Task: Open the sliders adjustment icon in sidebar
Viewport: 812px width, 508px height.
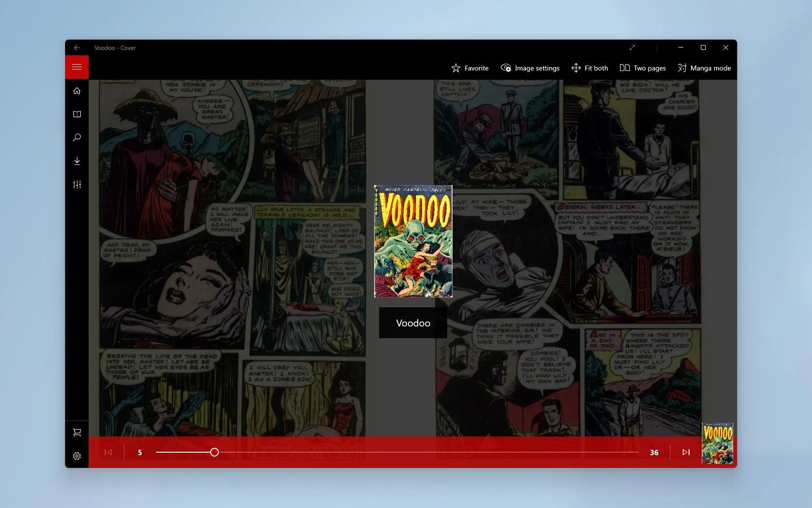Action: coord(77,185)
